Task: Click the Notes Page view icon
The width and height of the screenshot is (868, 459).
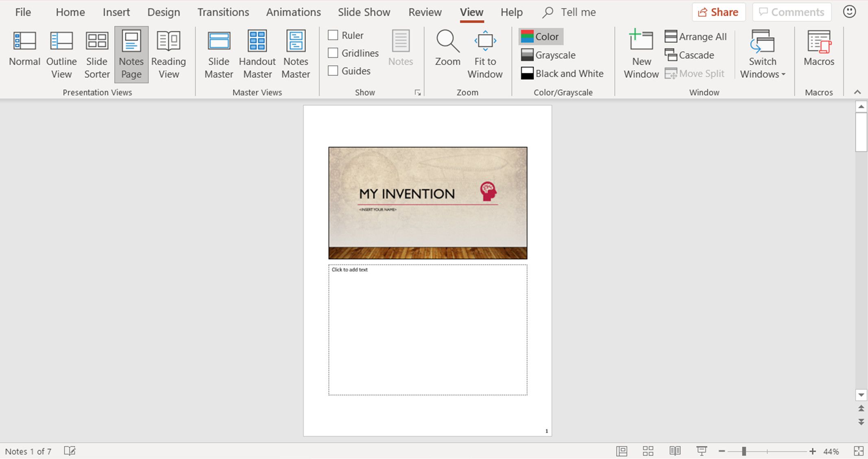Action: coord(131,54)
